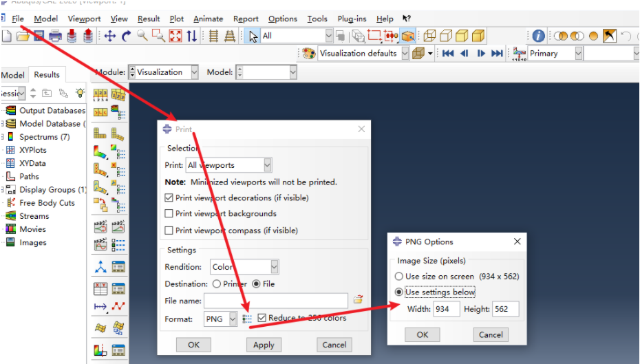Click Apply in the Print dialog
640x364 pixels.
coord(264,345)
